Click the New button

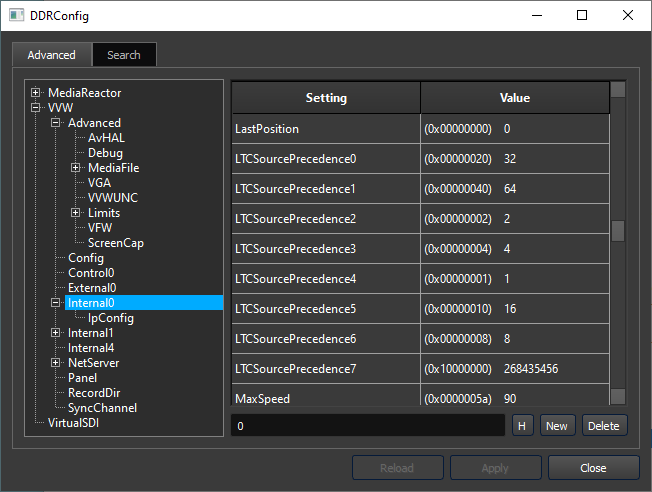coord(557,425)
